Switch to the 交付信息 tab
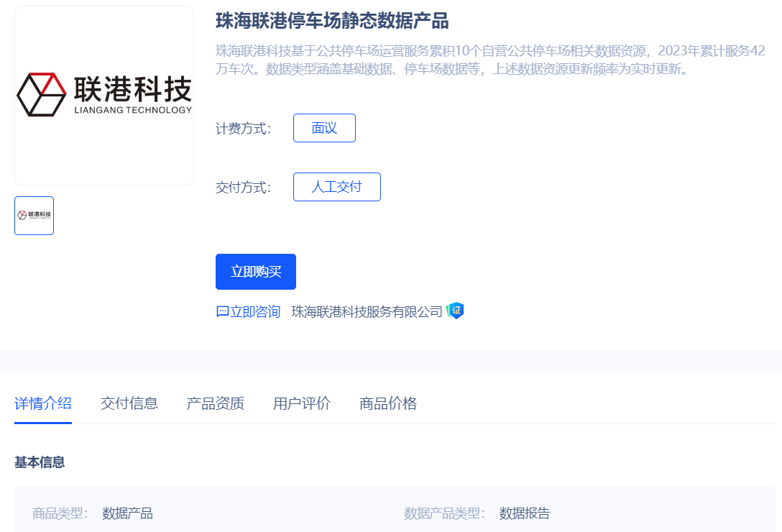 click(x=129, y=403)
